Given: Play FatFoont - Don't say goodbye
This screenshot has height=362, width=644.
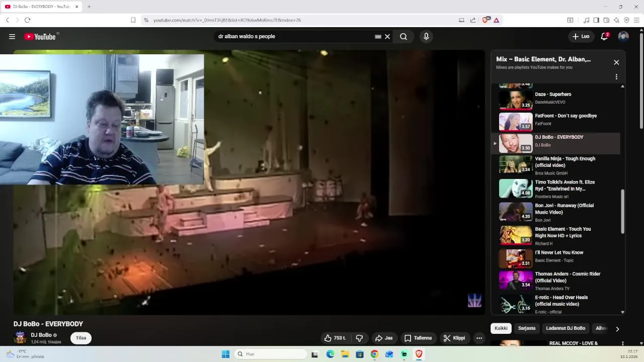Looking at the screenshot, I should tap(556, 121).
